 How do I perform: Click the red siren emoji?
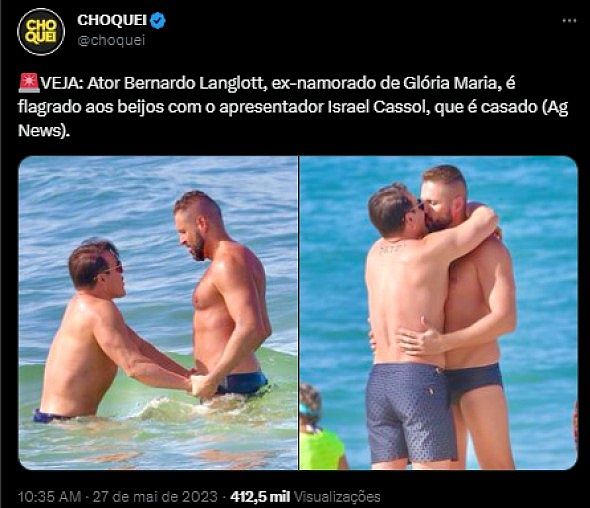[x=29, y=84]
